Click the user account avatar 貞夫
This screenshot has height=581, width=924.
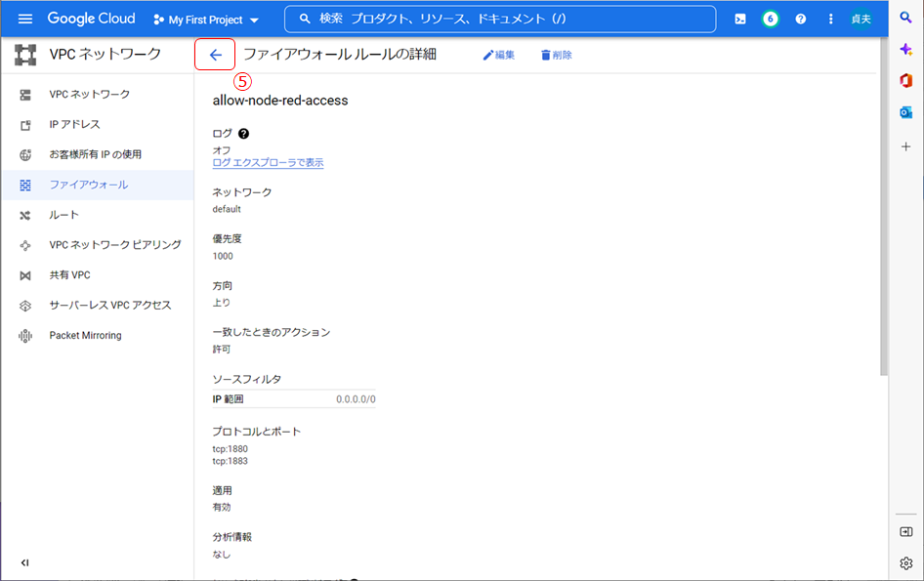[861, 20]
